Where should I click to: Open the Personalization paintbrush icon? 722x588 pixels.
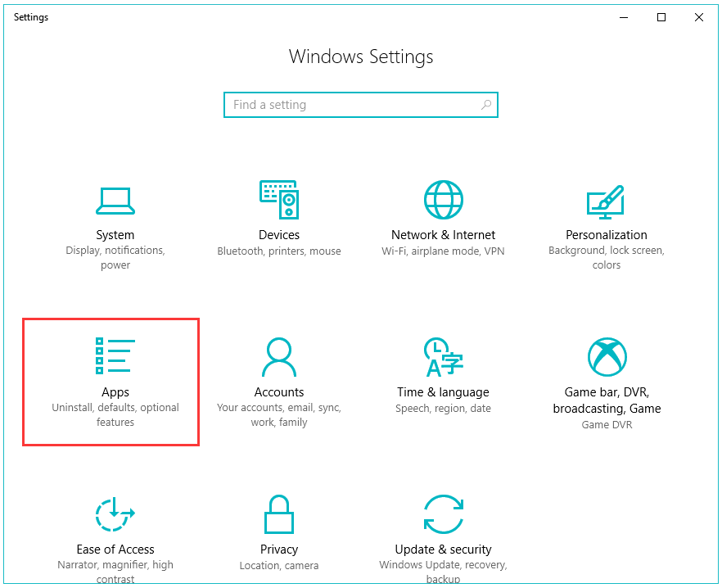pyautogui.click(x=606, y=201)
